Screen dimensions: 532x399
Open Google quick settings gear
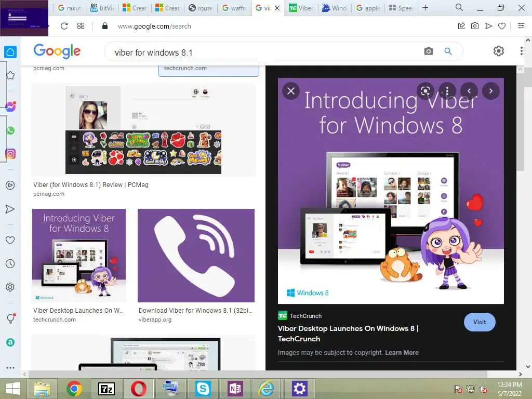[x=498, y=51]
